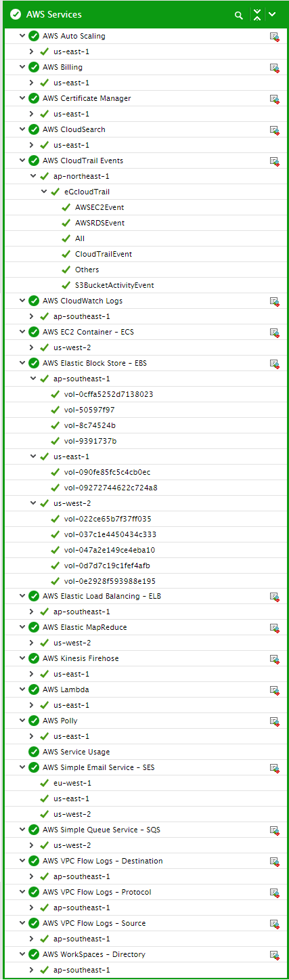Expand us-east-1 under AWS Lambda

[x=31, y=705]
